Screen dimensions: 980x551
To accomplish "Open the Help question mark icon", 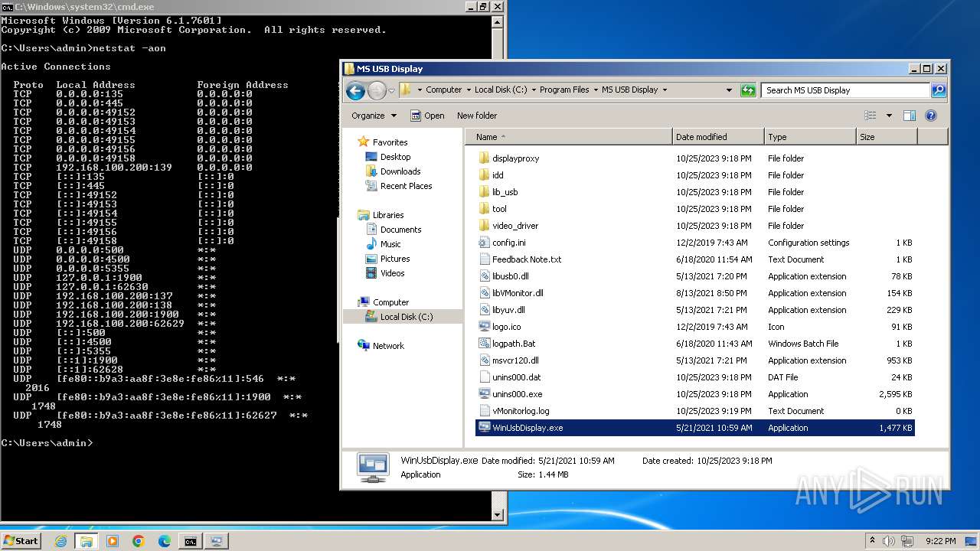I will (x=931, y=116).
